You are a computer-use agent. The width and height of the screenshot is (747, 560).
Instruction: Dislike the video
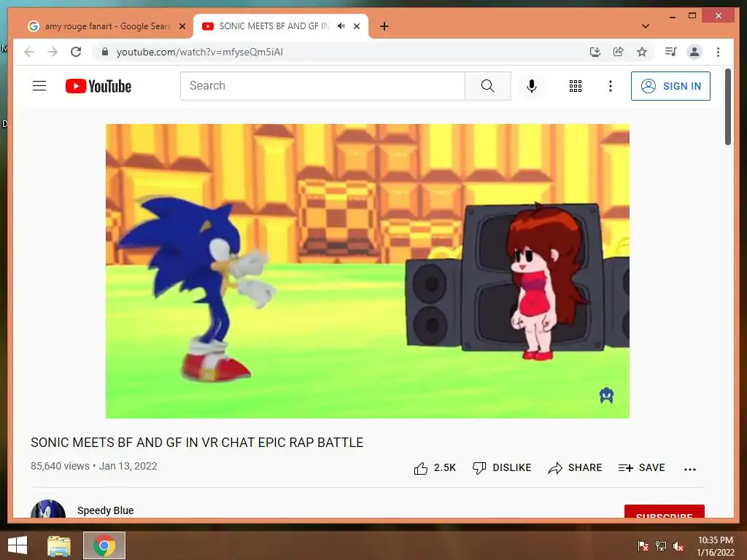502,468
